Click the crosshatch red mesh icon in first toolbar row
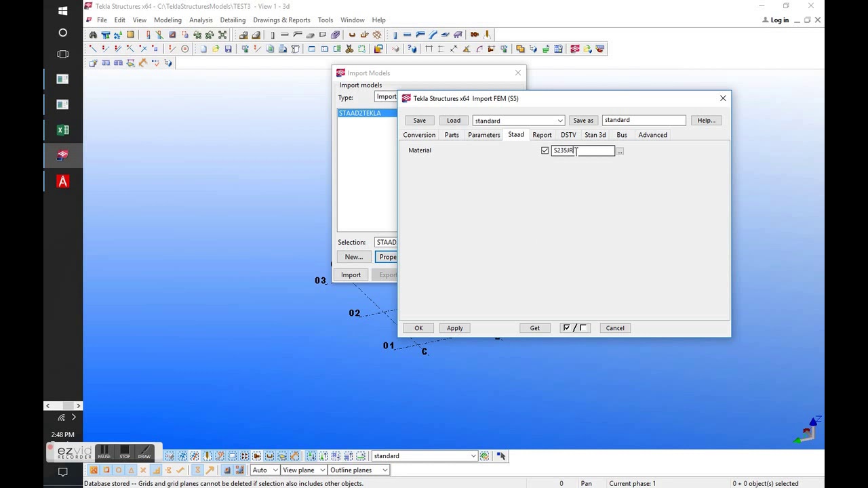 [x=377, y=34]
